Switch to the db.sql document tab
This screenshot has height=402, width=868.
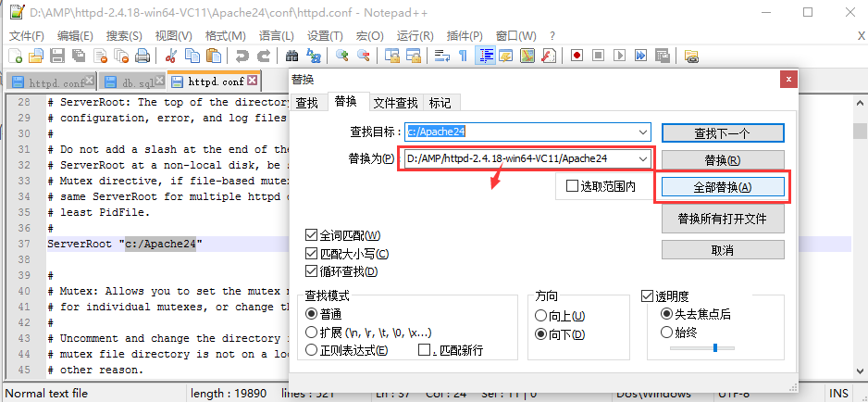[133, 82]
